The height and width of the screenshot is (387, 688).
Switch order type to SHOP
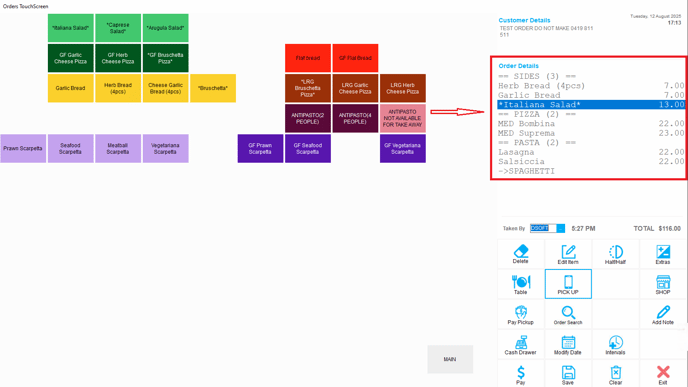pos(663,284)
